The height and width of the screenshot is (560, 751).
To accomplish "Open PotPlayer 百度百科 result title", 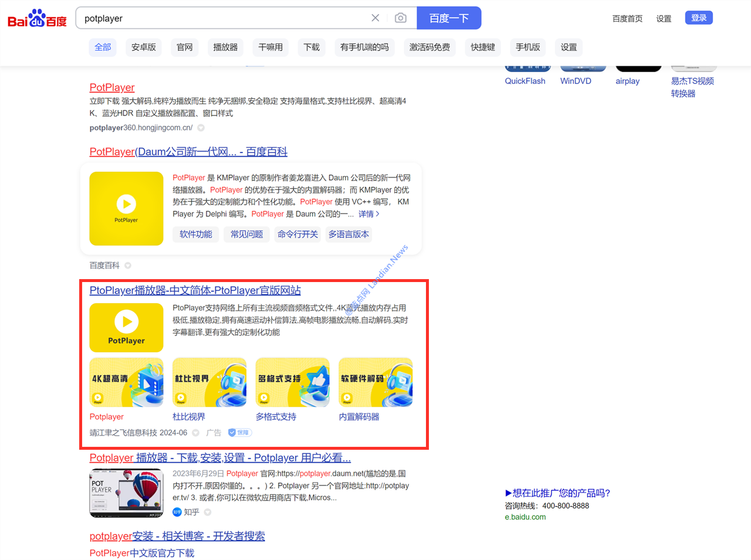I will point(188,152).
